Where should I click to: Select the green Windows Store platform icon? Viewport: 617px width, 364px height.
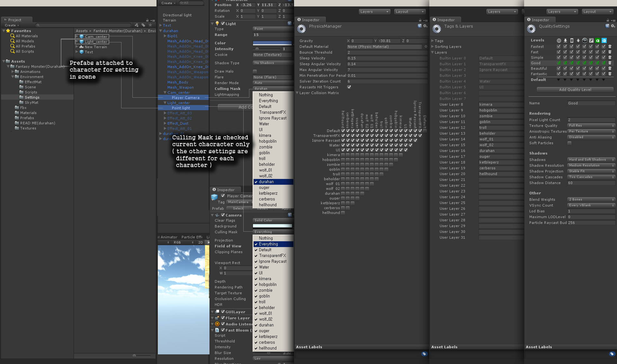[x=597, y=40]
